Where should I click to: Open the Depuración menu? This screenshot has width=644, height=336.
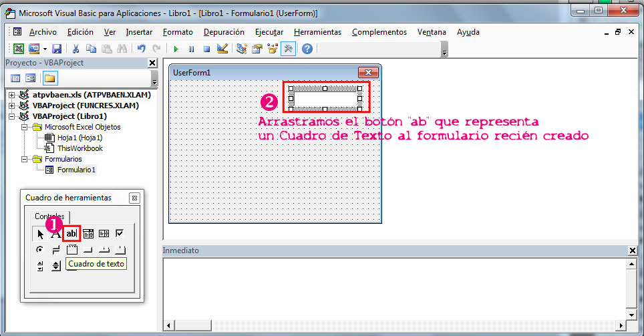pos(224,32)
